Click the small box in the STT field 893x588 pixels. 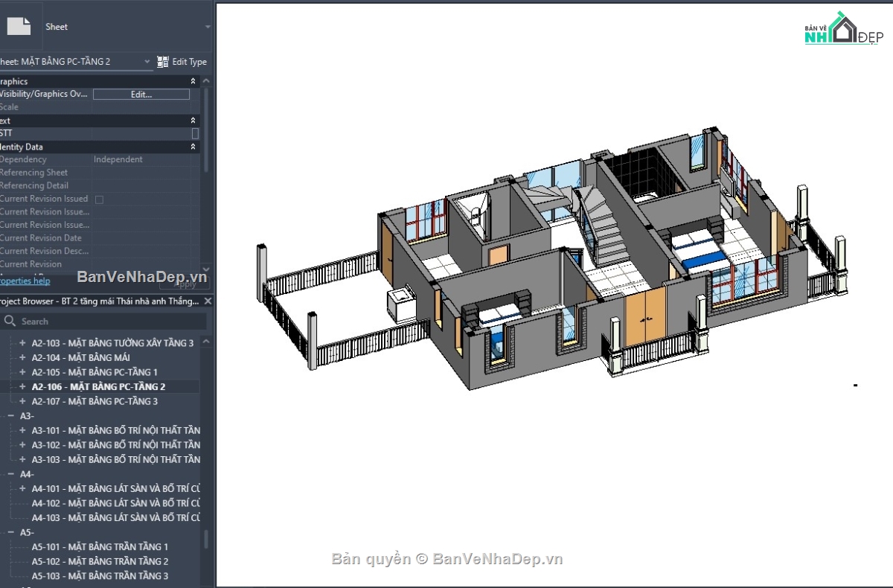[195, 133]
